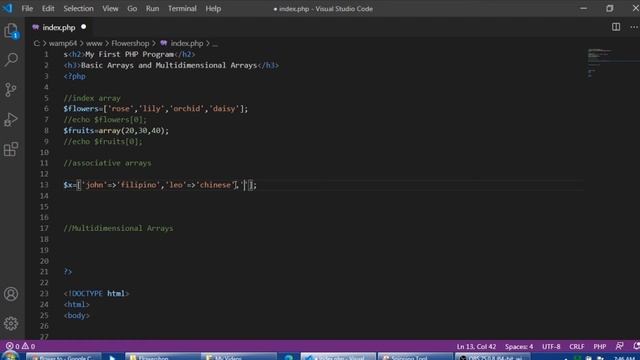Click the minimap code overview

(x=600, y=62)
